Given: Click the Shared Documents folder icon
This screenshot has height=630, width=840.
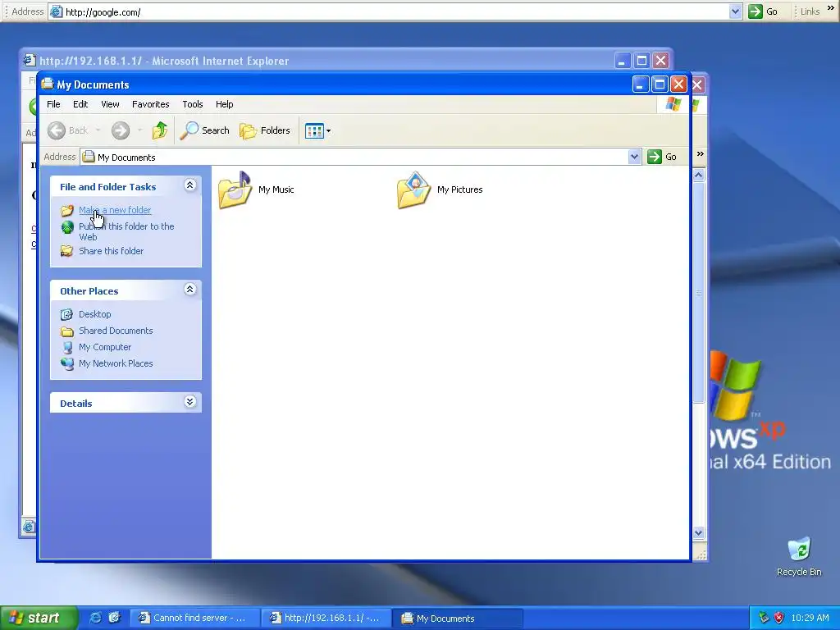Looking at the screenshot, I should [x=67, y=331].
